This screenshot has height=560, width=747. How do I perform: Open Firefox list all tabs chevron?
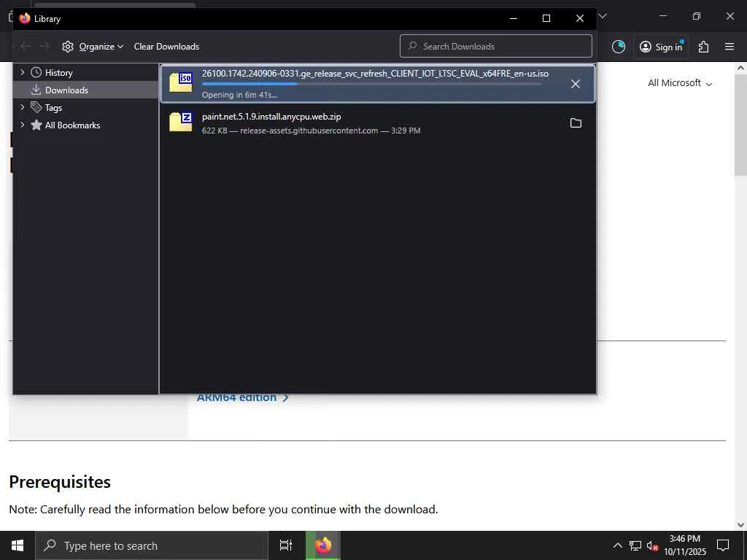(603, 16)
